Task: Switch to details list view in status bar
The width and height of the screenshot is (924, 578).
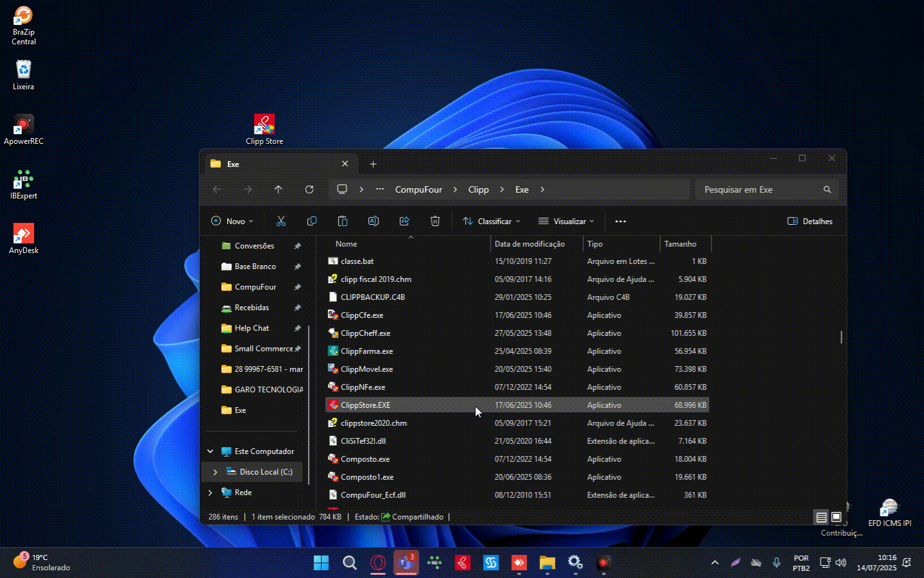Action: [821, 517]
